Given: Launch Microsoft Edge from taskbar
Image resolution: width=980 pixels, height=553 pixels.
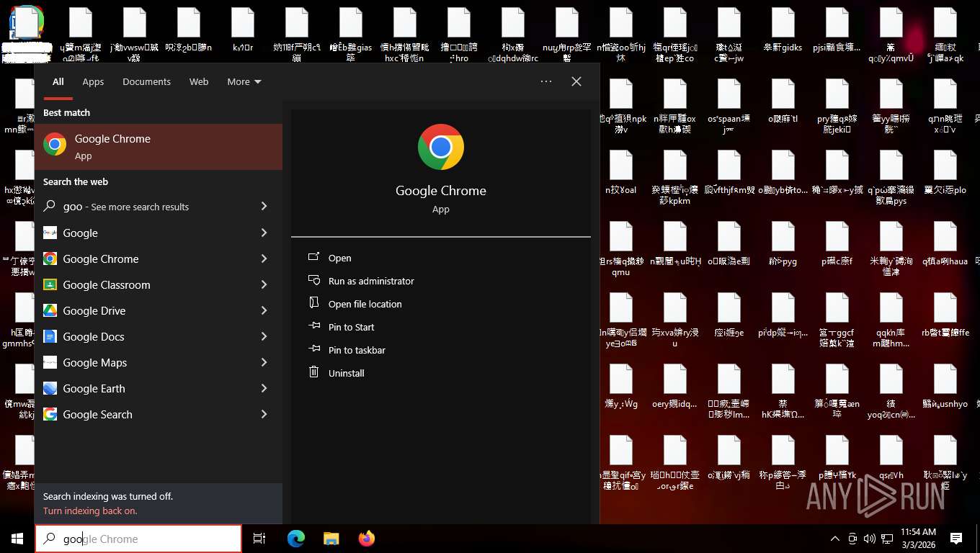Looking at the screenshot, I should click(x=295, y=539).
